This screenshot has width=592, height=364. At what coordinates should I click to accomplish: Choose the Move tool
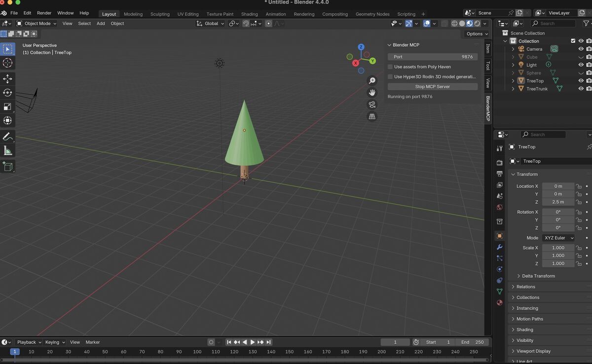tap(7, 79)
